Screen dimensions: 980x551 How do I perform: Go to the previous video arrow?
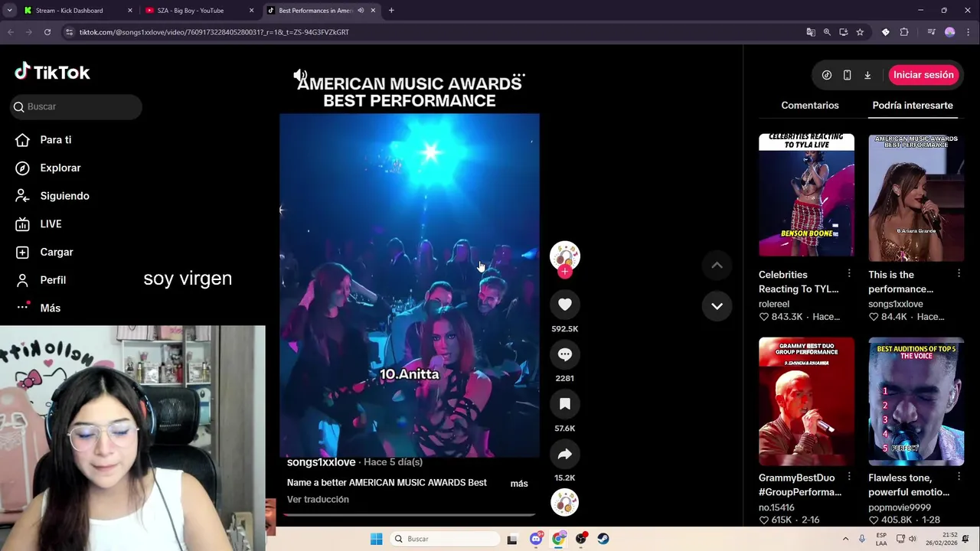tap(717, 266)
